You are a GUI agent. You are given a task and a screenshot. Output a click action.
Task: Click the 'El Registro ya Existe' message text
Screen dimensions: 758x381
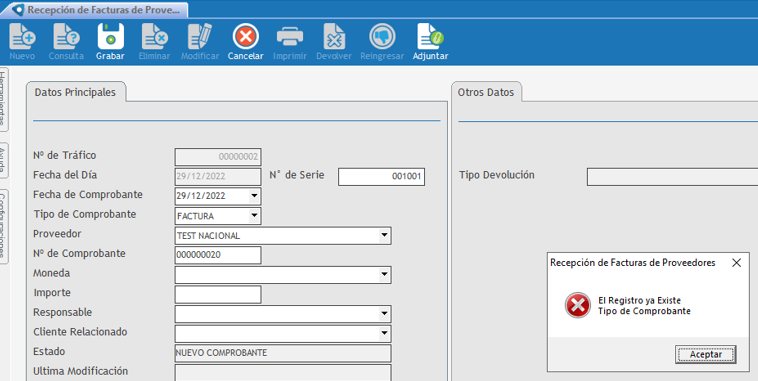639,300
